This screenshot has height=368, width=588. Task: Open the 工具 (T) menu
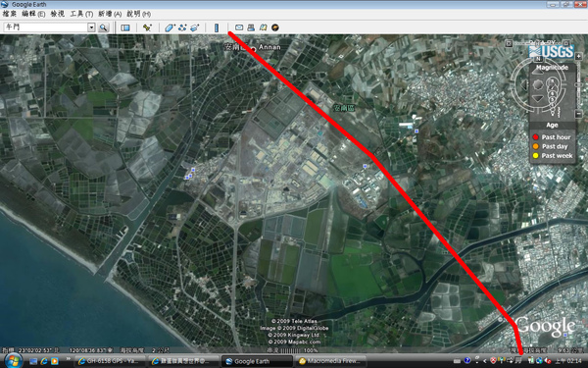pos(81,14)
